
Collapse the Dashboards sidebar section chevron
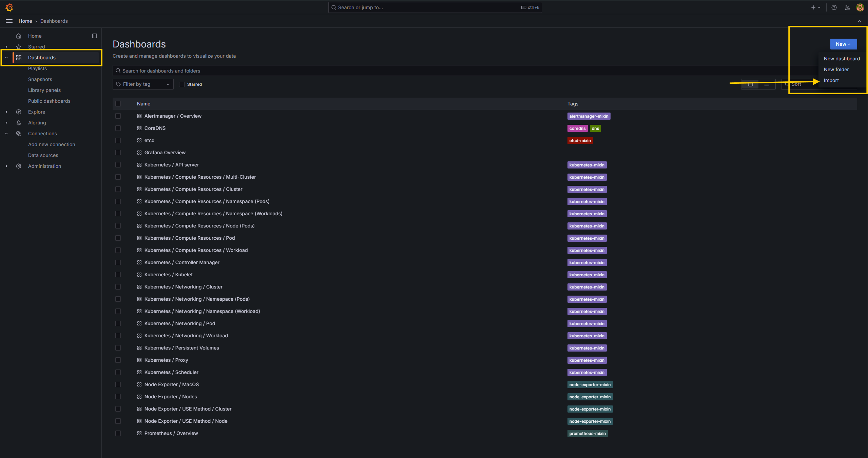point(6,58)
